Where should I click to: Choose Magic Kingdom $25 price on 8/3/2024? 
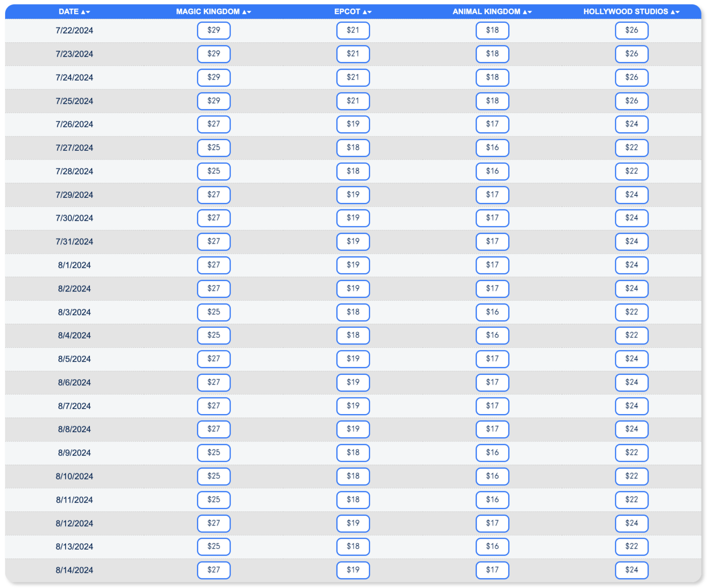(214, 312)
